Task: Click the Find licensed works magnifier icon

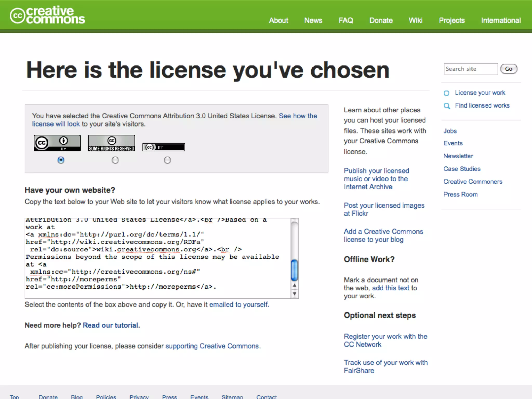Action: pyautogui.click(x=447, y=106)
